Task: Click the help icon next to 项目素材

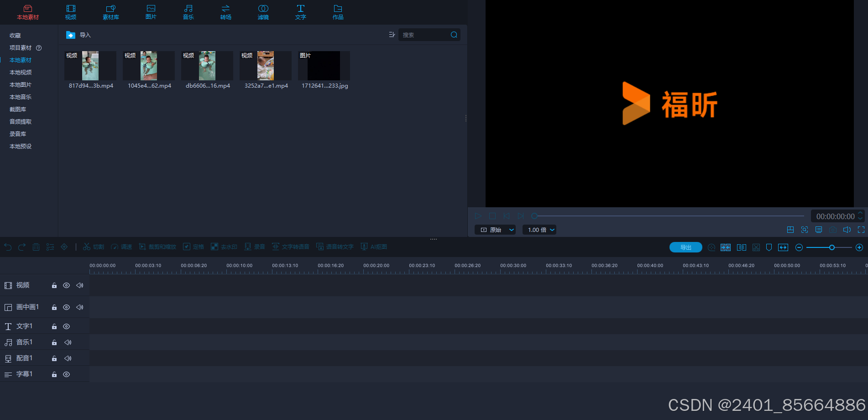Action: pos(39,48)
